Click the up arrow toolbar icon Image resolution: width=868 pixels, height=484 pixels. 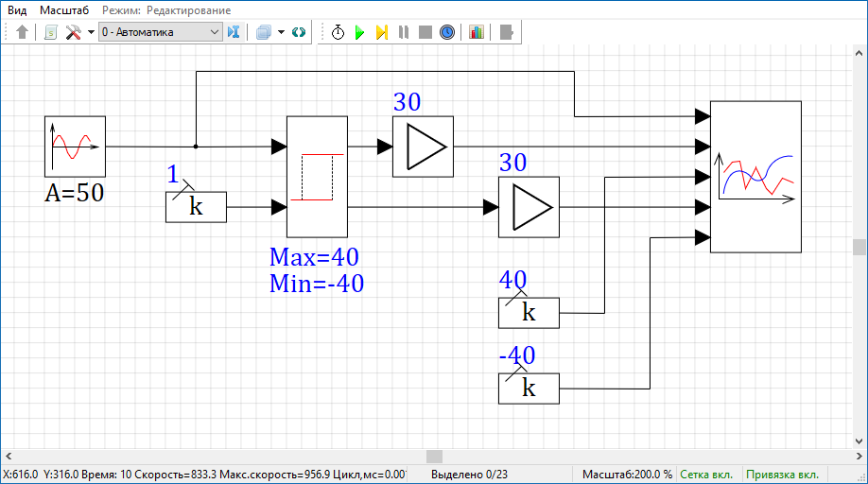pyautogui.click(x=23, y=32)
